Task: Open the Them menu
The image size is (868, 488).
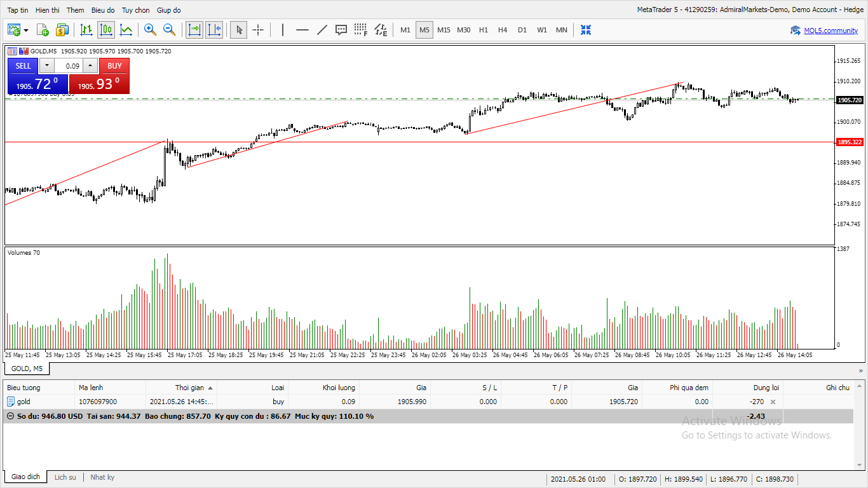Action: click(75, 10)
